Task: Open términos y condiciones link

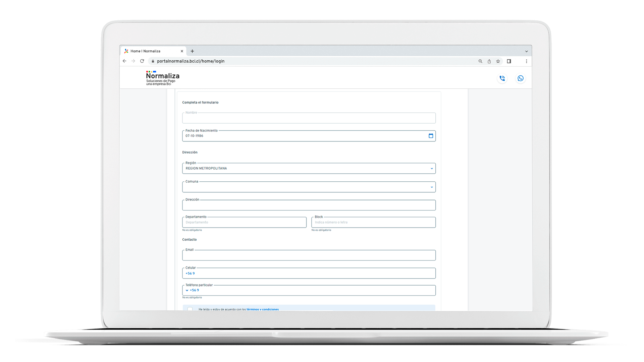Action: 262,309
